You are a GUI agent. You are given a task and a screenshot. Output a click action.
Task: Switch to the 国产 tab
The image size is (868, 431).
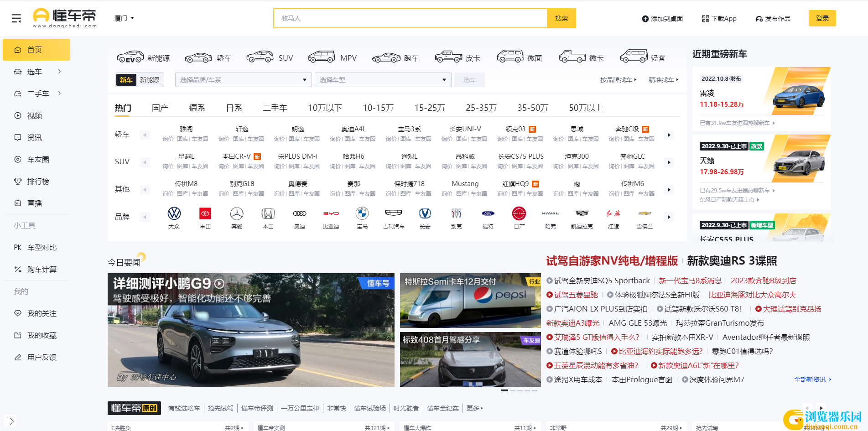(160, 108)
